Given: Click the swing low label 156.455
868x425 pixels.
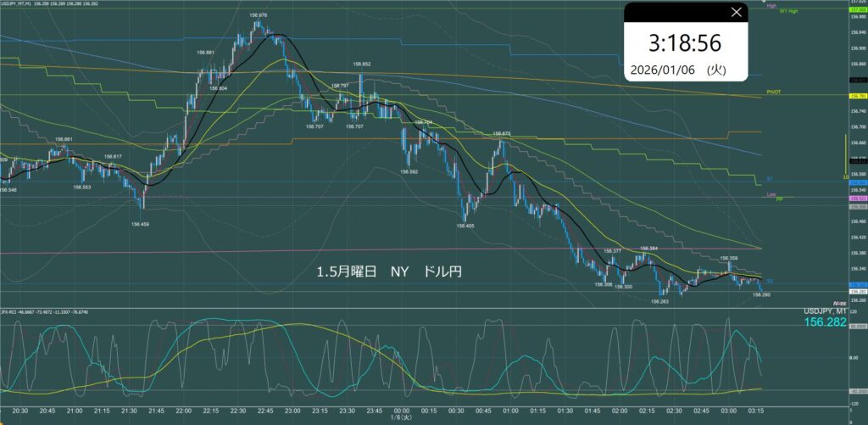Looking at the screenshot, I should tap(465, 226).
